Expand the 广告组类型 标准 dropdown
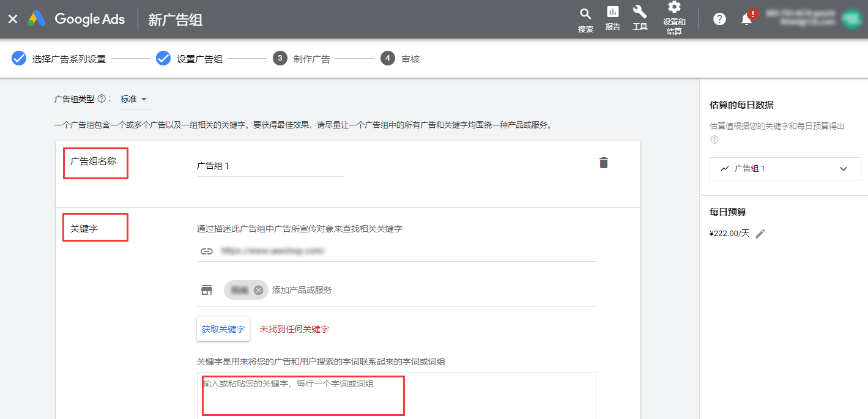This screenshot has width=868, height=419. [x=135, y=99]
